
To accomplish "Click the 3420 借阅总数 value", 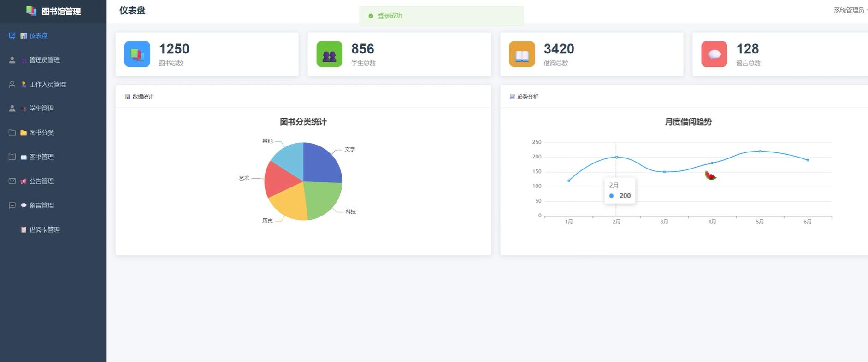I will coord(559,49).
